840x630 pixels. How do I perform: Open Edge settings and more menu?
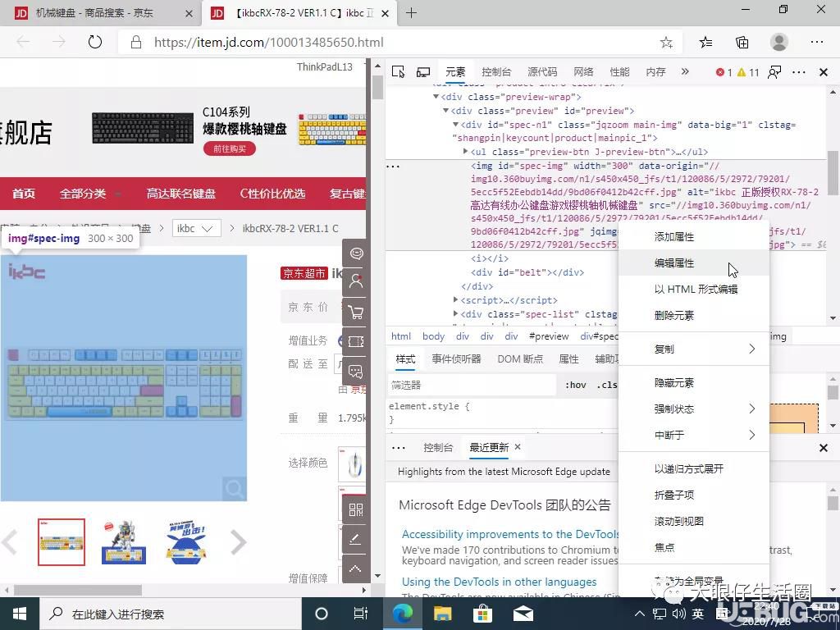[x=816, y=42]
